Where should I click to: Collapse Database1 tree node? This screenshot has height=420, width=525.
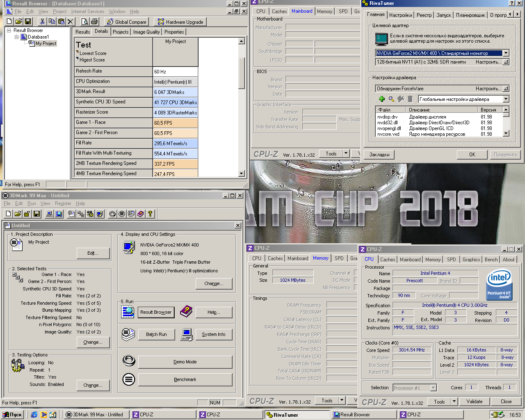17,37
